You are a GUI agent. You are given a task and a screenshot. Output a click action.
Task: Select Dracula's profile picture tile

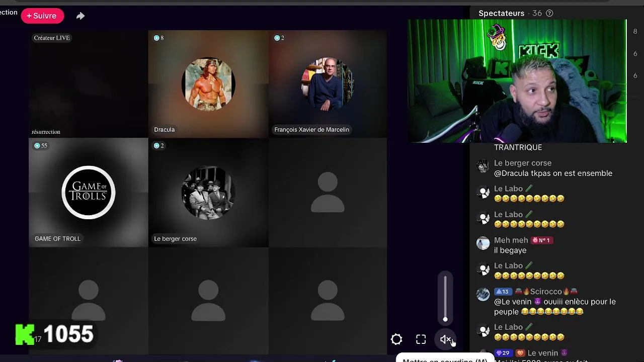208,84
